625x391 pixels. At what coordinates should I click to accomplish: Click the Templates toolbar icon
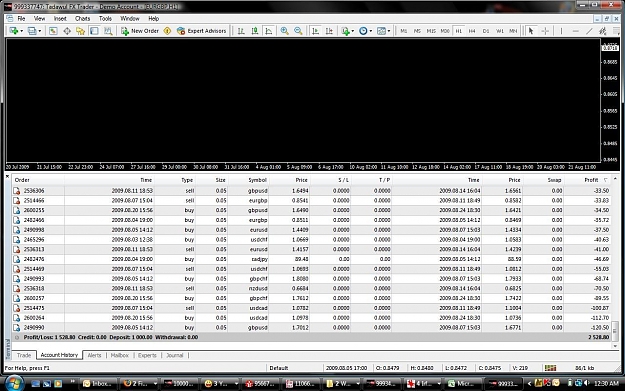(381, 31)
